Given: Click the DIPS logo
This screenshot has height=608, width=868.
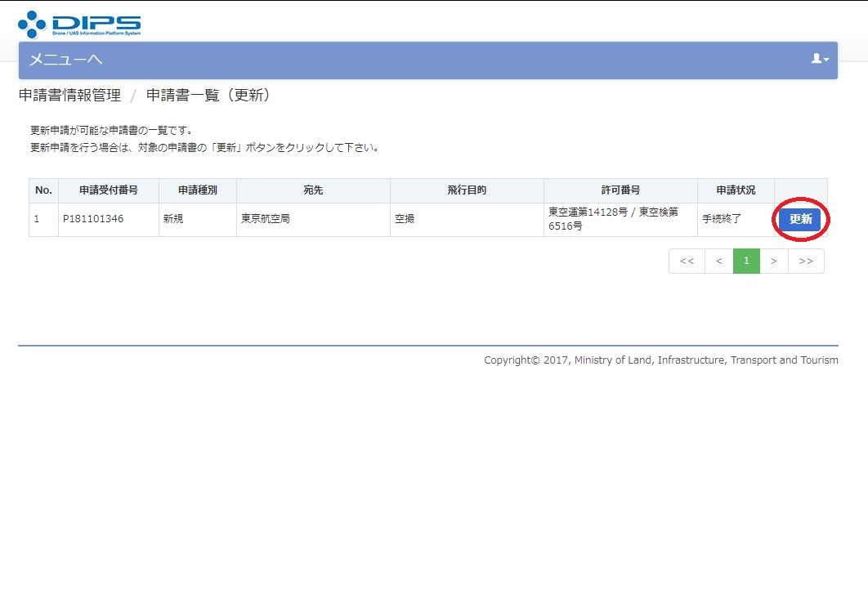Looking at the screenshot, I should tap(79, 24).
